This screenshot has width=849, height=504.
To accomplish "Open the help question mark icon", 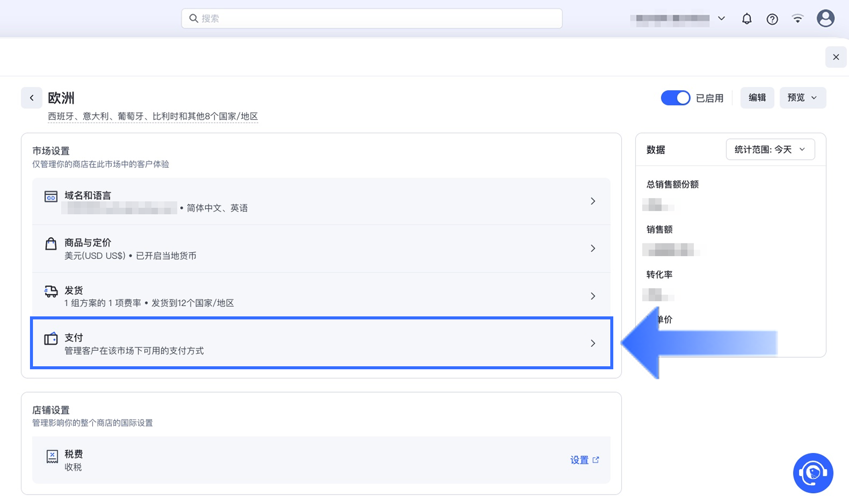I will point(772,19).
